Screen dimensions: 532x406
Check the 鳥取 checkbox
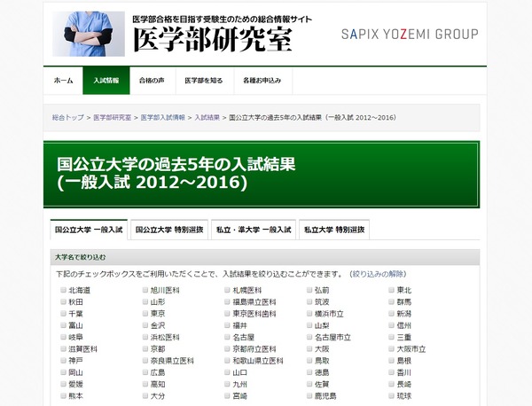click(309, 361)
